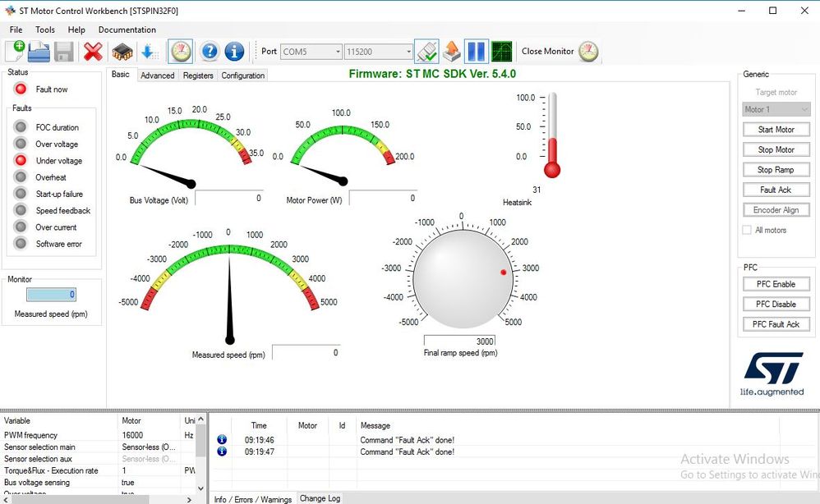Click the Over voltage fault LED

pyautogui.click(x=21, y=144)
